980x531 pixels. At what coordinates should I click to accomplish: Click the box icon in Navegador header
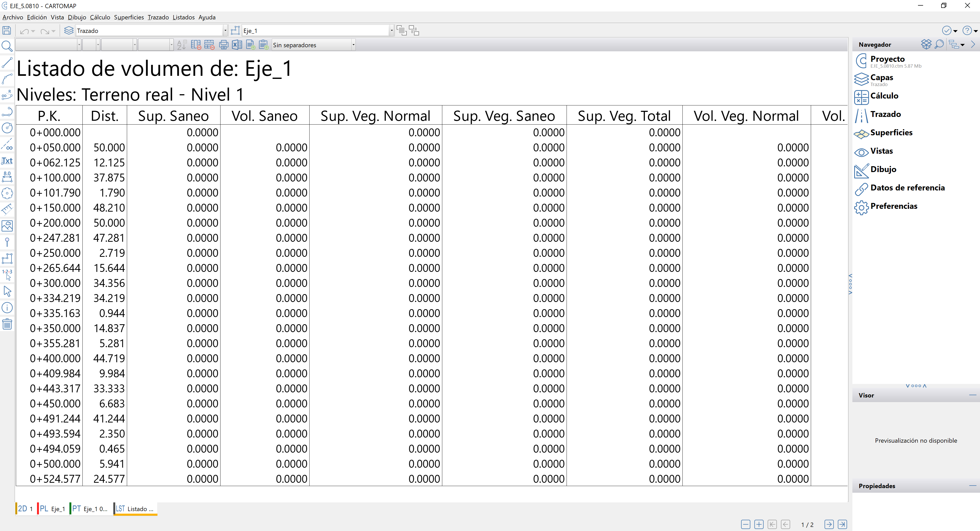926,44
